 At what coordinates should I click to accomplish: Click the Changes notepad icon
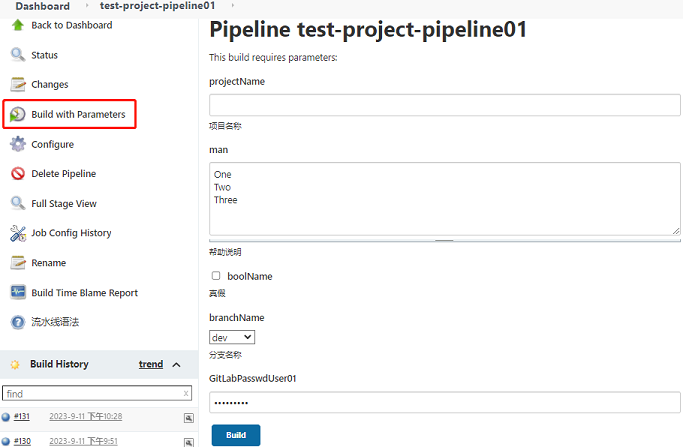pyautogui.click(x=17, y=85)
